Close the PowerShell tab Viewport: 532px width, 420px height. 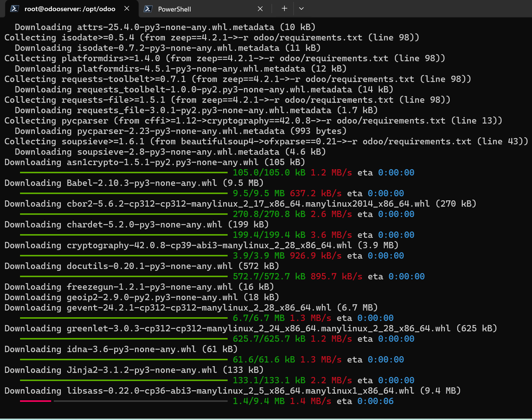point(260,9)
